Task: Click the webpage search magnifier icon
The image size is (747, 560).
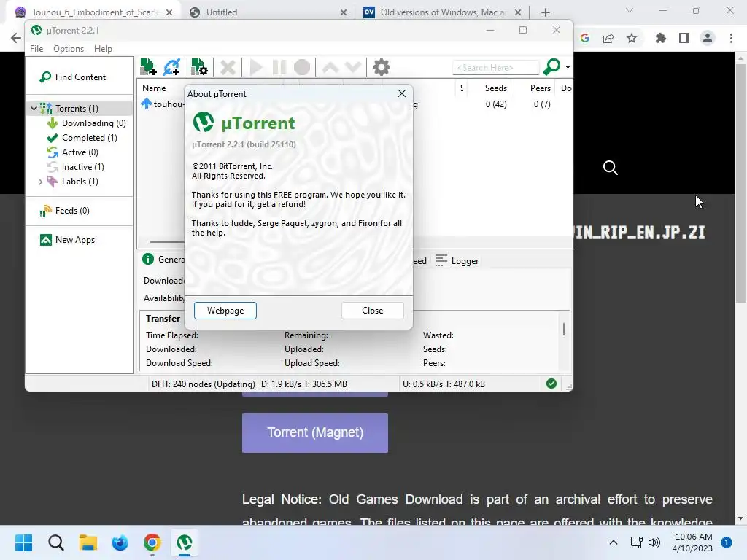Action: click(x=611, y=168)
